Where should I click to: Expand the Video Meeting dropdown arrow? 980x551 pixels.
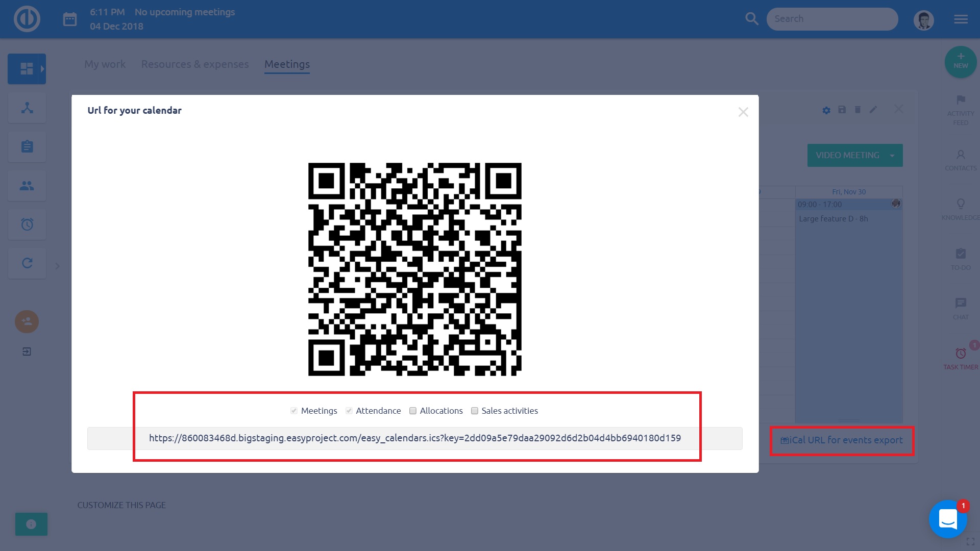(x=892, y=155)
